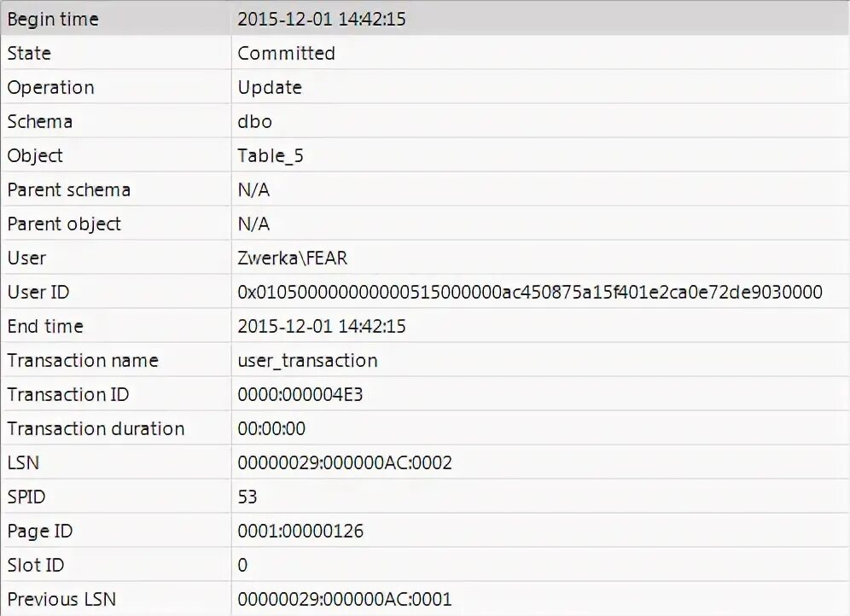Click the N/A value for Parent schema
The width and height of the screenshot is (850, 616).
pyautogui.click(x=253, y=189)
